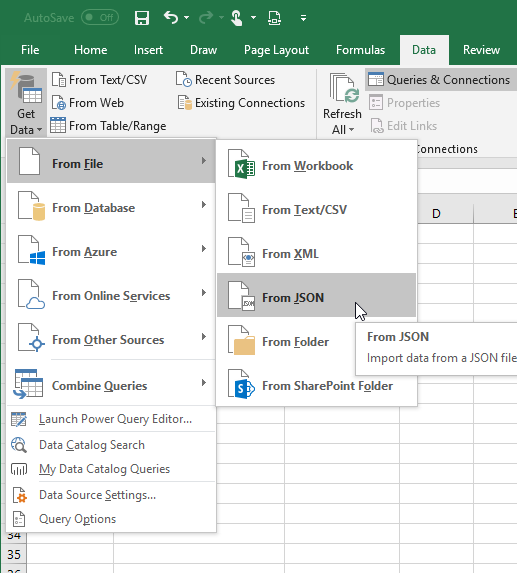Expand the From Database submenu arrow
The image size is (517, 573).
[204, 205]
